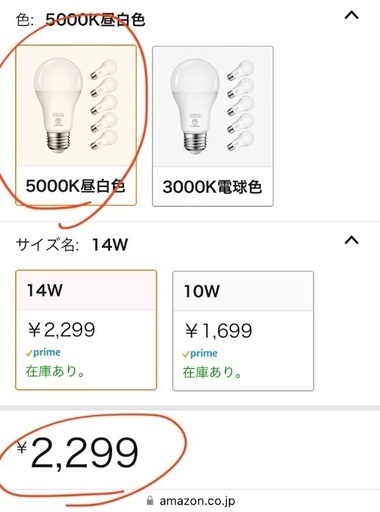This screenshot has height=512, width=380.
Task: Click 在庫あり under the 14W option
Action: tap(55, 371)
